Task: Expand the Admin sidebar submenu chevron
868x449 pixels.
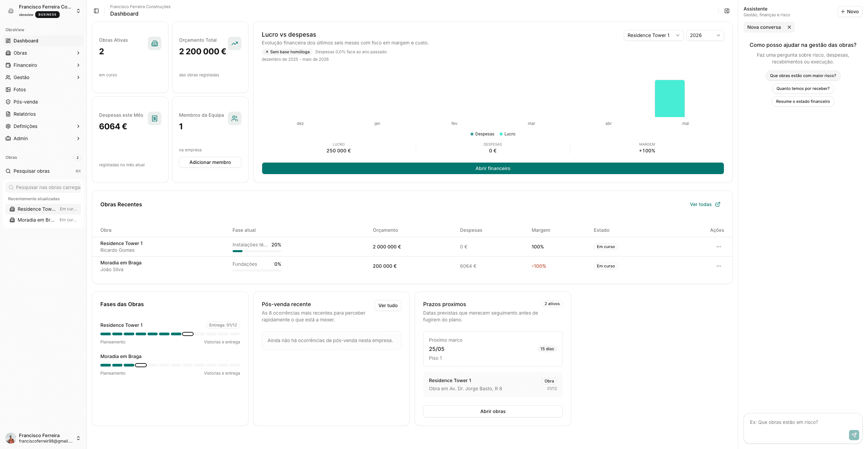Action: tap(78, 138)
